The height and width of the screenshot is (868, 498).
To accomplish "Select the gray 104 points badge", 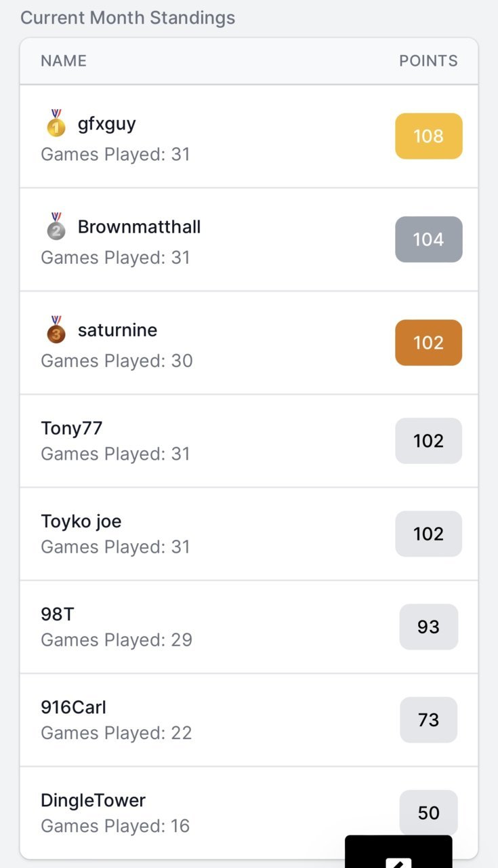I will pos(429,239).
